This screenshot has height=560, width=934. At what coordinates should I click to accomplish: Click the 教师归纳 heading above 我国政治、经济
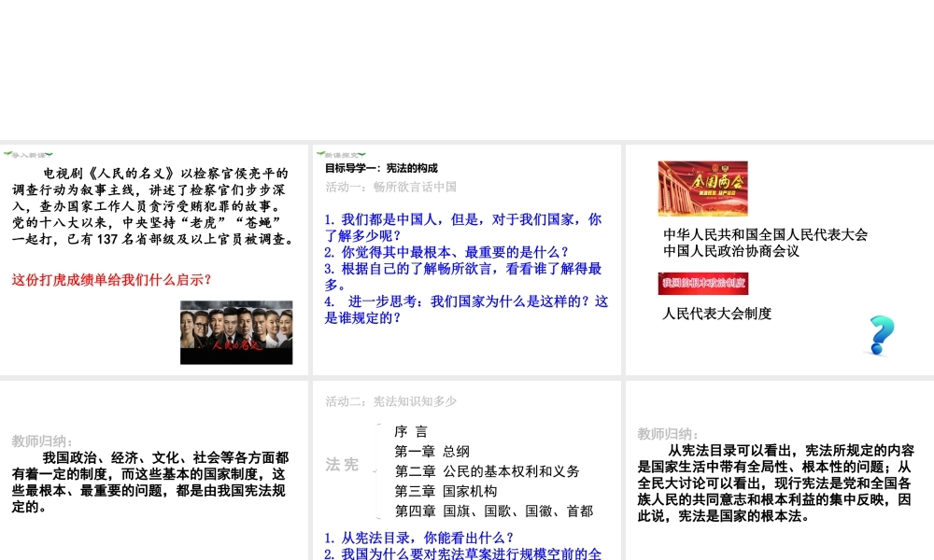[42, 441]
